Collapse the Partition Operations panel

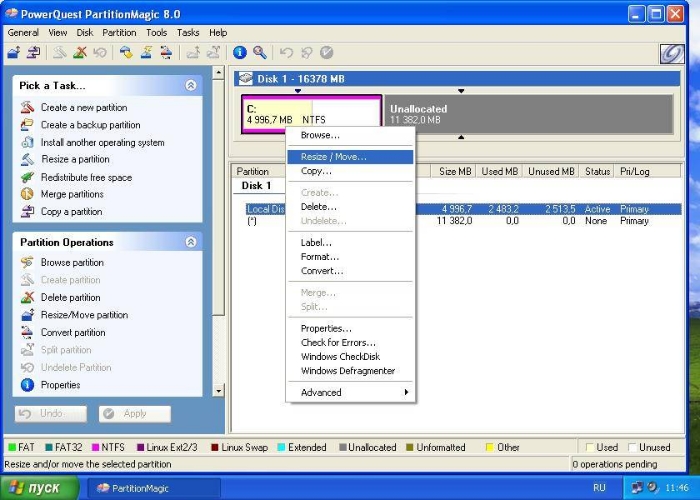pyautogui.click(x=190, y=242)
